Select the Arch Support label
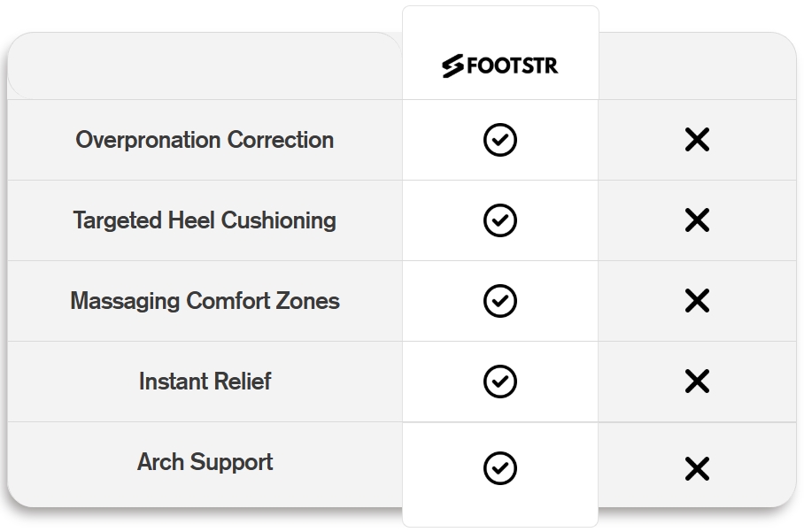Screen dimensions: 804x532 pos(205,462)
